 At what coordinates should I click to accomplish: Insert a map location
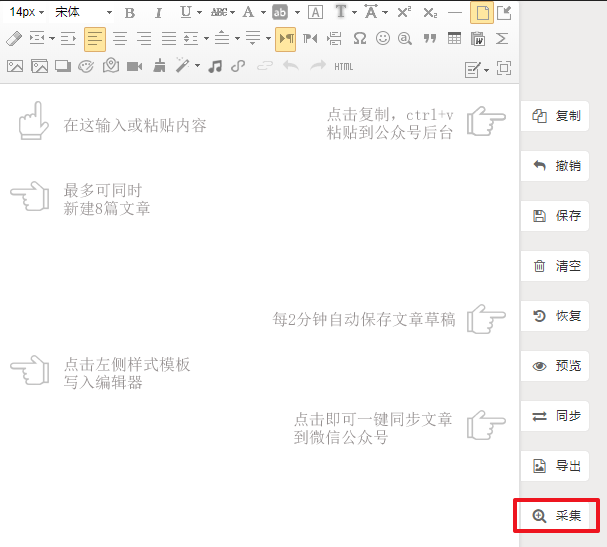(x=111, y=66)
